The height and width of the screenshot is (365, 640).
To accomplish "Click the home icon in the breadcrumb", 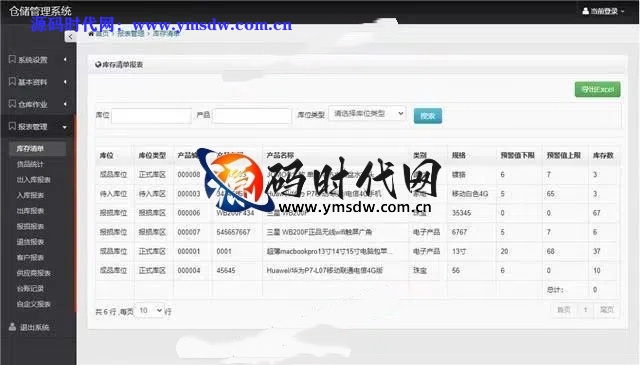I will point(91,33).
